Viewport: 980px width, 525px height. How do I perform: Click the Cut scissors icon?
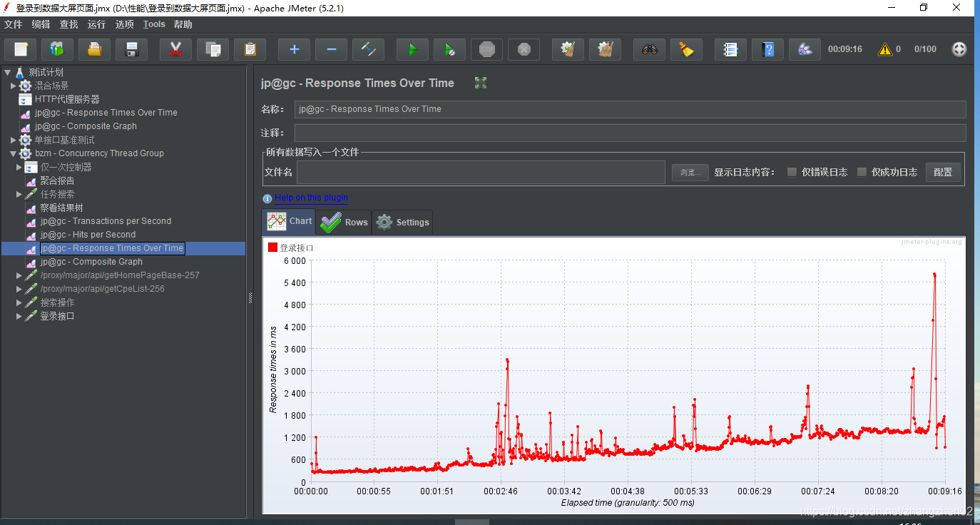tap(175, 49)
